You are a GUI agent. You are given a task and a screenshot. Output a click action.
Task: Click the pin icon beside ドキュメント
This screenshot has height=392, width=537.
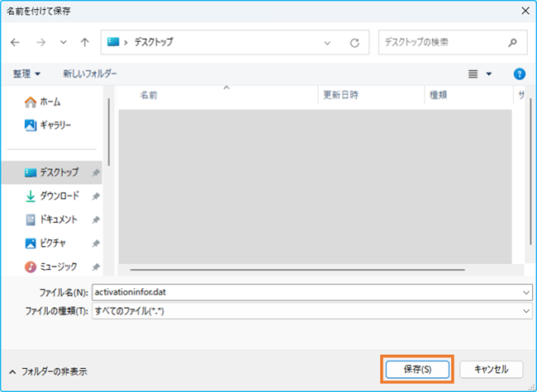click(x=96, y=220)
